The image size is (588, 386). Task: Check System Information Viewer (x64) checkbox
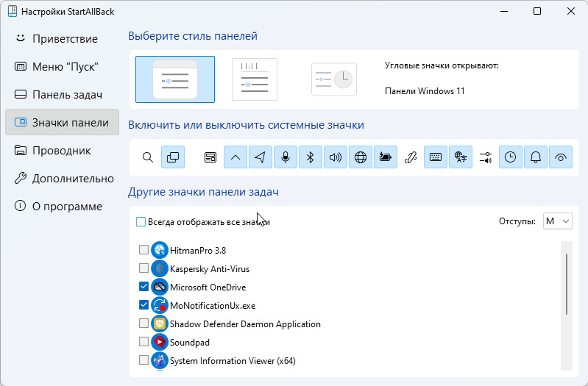144,360
